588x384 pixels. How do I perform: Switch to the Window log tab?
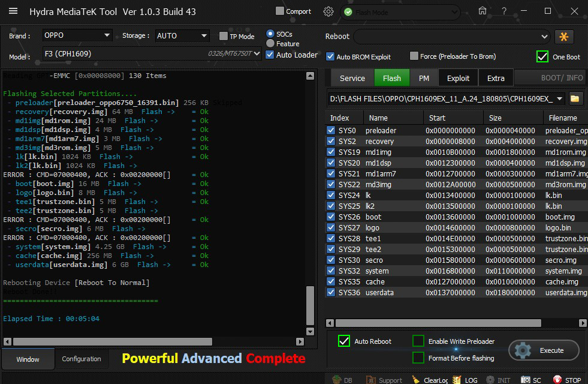[28, 359]
